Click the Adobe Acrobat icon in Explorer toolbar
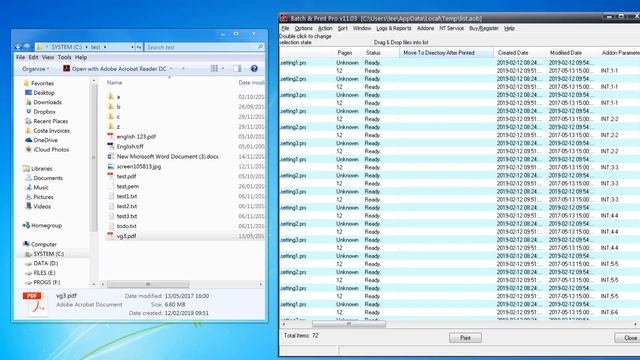640x360 pixels. (x=66, y=69)
